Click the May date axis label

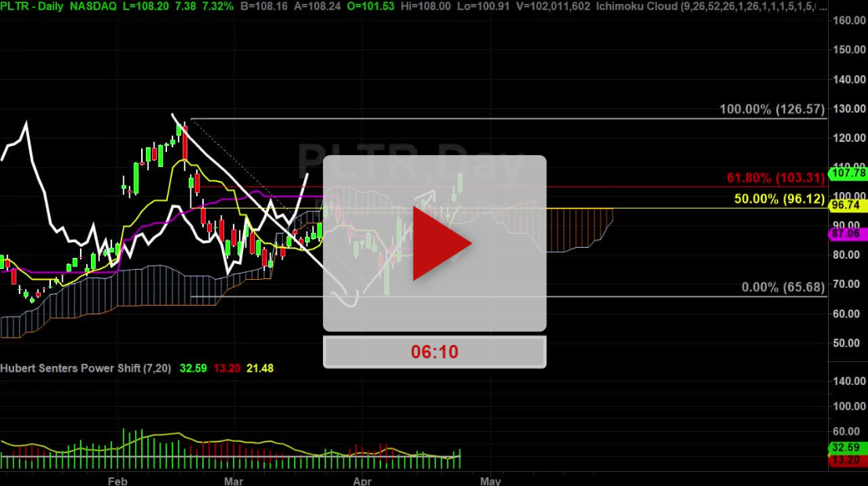click(491, 481)
